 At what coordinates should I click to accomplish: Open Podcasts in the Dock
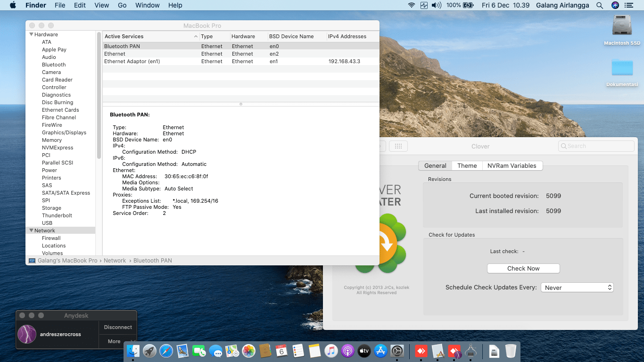(347, 351)
